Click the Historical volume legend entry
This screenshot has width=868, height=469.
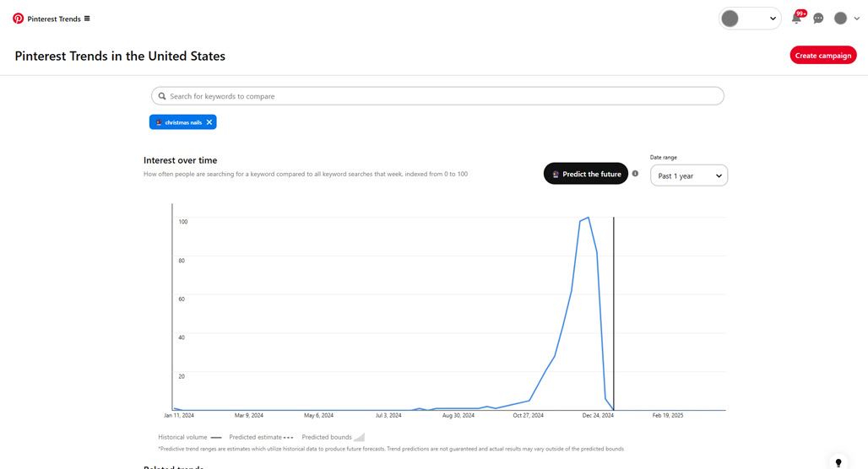[x=189, y=437]
